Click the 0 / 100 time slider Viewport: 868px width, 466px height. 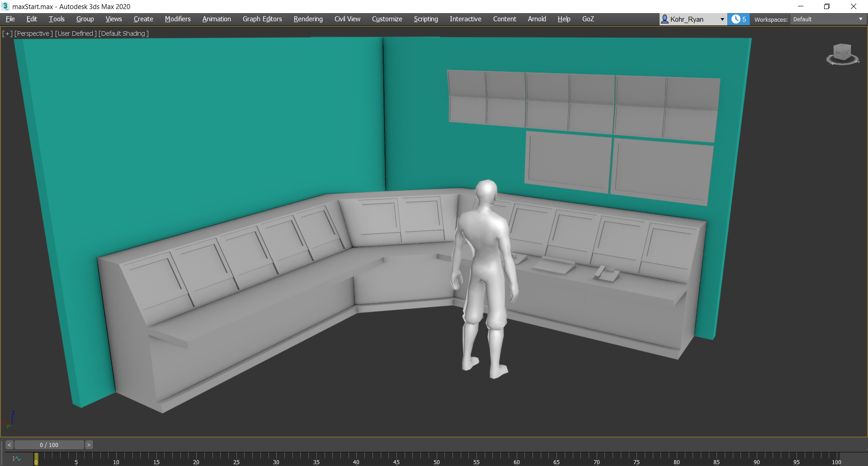49,445
